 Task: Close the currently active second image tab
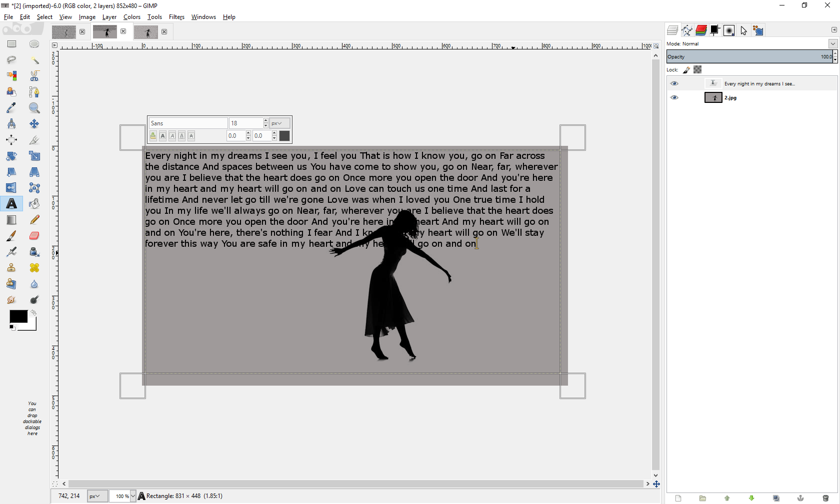123,31
